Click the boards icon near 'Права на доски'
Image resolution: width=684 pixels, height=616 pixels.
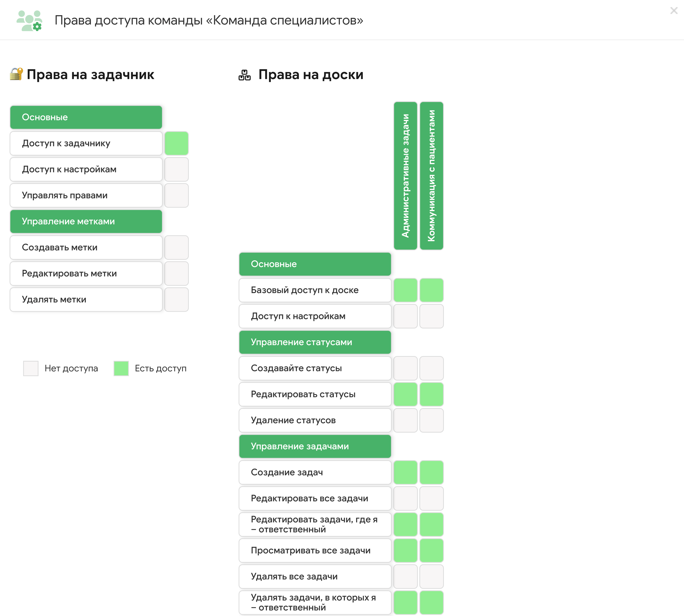(245, 75)
